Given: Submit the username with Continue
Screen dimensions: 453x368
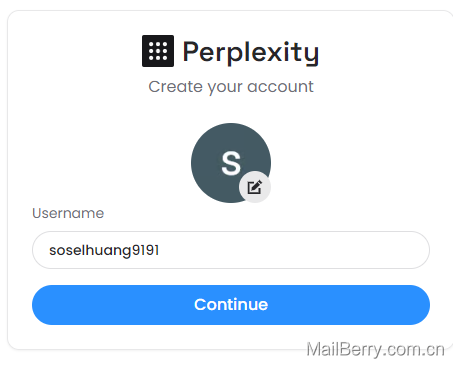Looking at the screenshot, I should (231, 305).
